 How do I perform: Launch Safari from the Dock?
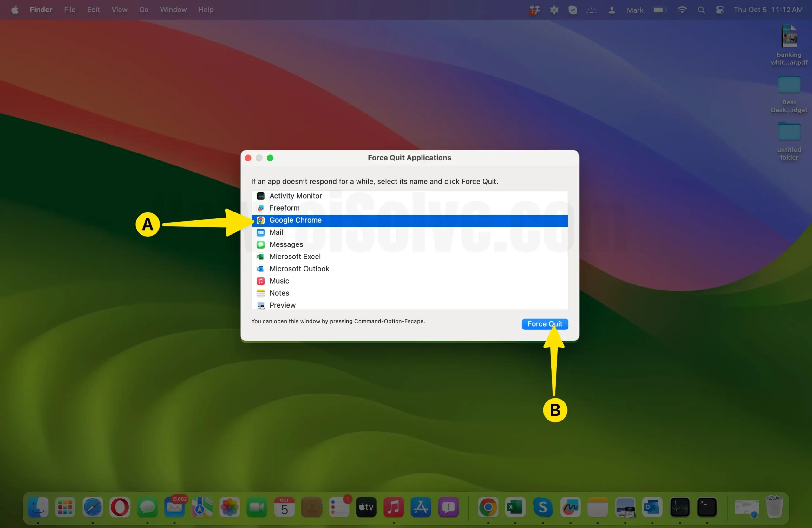click(x=92, y=507)
